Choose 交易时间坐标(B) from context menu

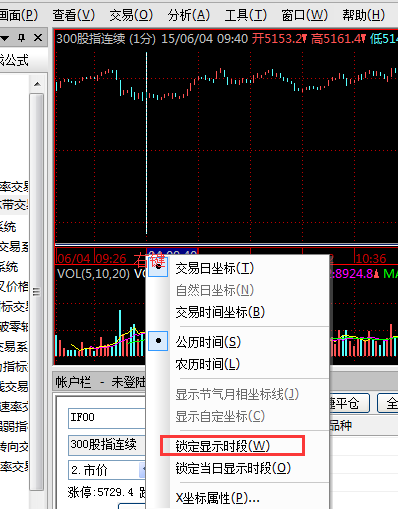click(x=220, y=312)
